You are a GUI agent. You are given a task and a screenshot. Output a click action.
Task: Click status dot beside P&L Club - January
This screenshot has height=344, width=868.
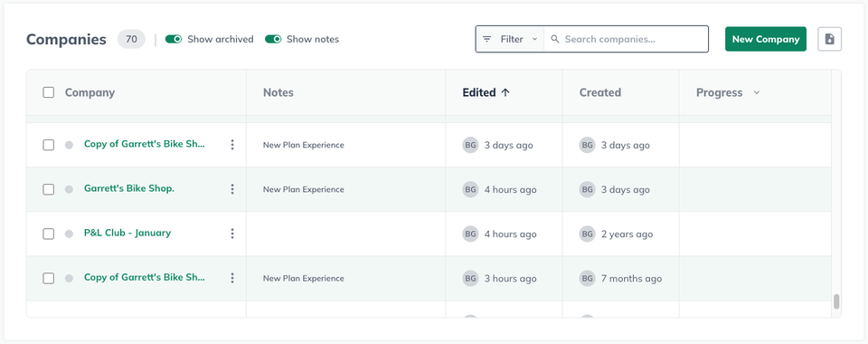coord(69,234)
